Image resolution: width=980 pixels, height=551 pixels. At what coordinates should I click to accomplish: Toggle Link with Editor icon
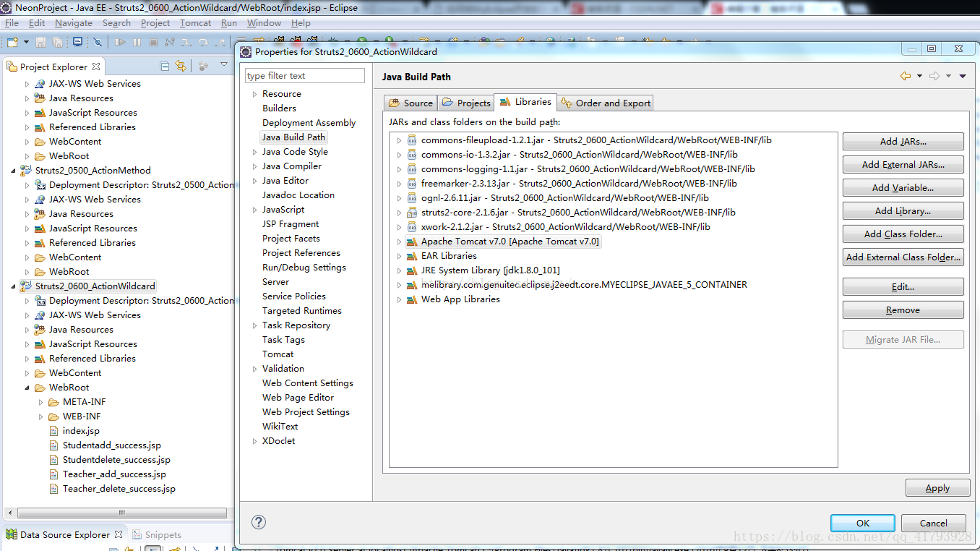coord(181,66)
